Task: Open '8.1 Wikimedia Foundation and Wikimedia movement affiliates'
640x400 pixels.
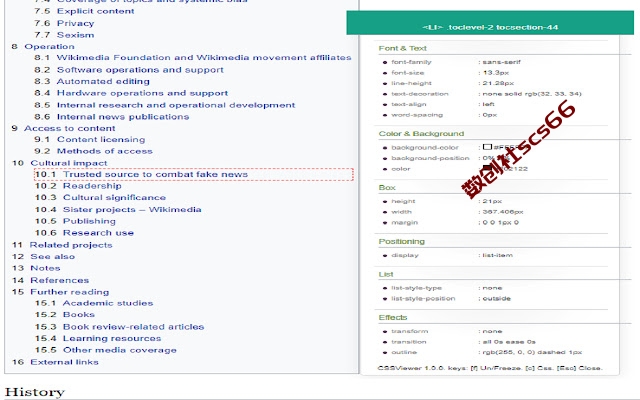Action: click(193, 58)
